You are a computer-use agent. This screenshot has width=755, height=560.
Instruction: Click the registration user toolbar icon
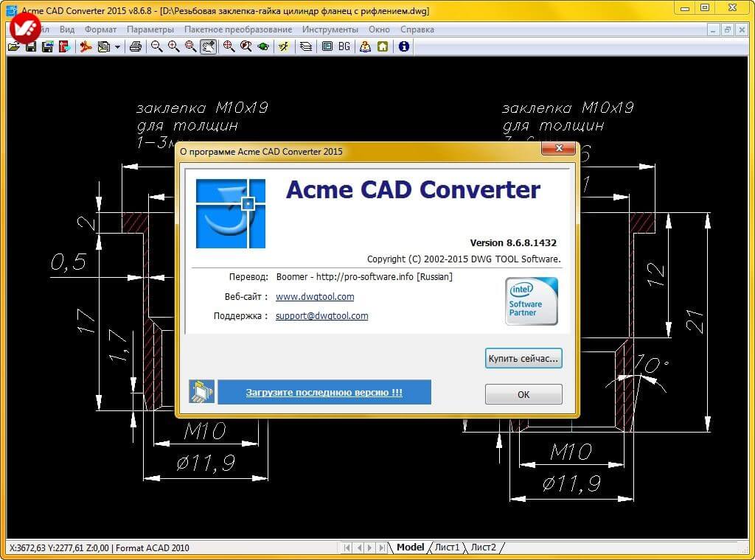tap(366, 46)
